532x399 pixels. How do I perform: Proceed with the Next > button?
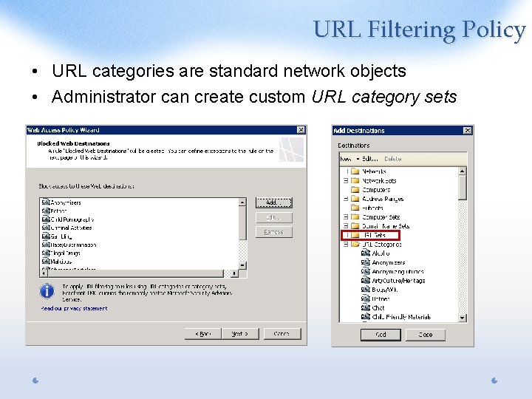point(240,334)
